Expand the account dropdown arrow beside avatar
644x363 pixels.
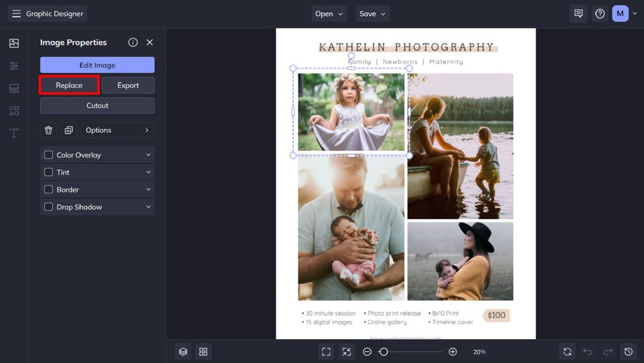click(634, 14)
